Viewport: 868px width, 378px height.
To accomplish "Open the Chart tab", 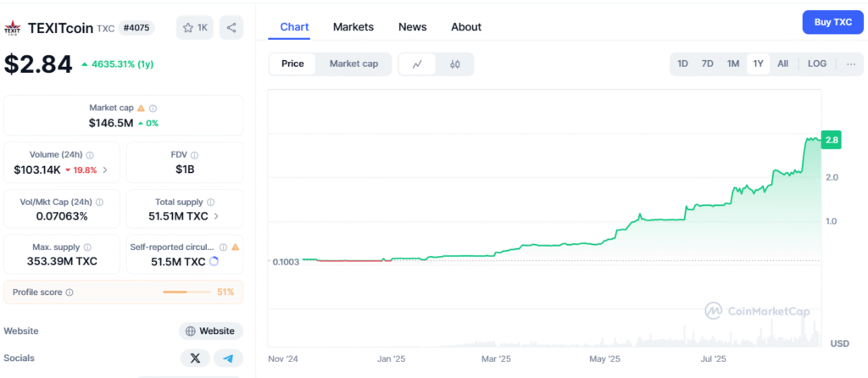I will click(294, 27).
